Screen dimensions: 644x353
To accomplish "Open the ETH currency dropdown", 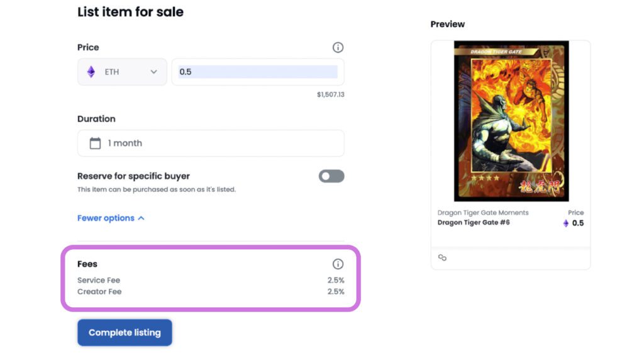I will [122, 72].
